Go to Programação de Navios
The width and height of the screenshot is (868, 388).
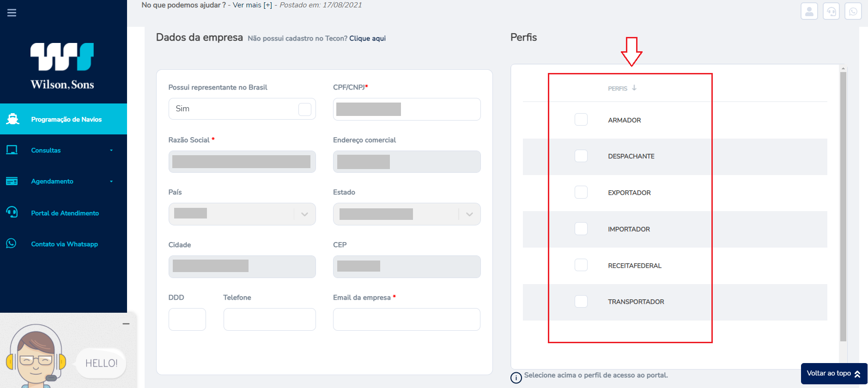[x=63, y=119]
